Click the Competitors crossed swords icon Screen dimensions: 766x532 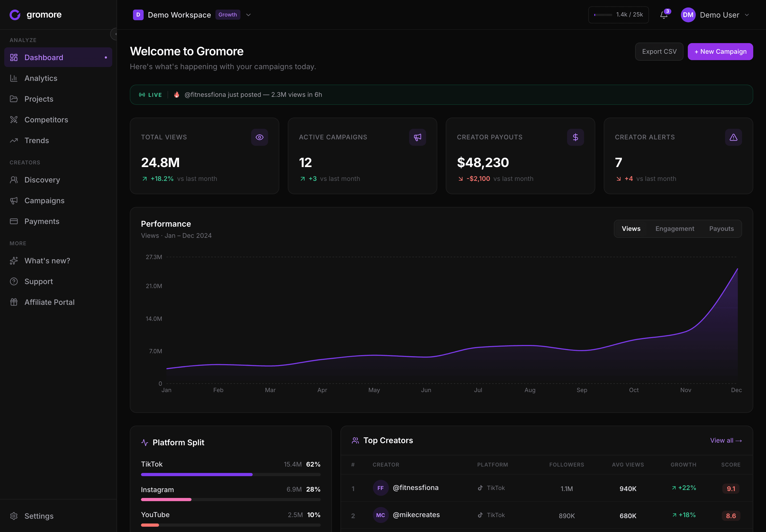click(x=14, y=120)
